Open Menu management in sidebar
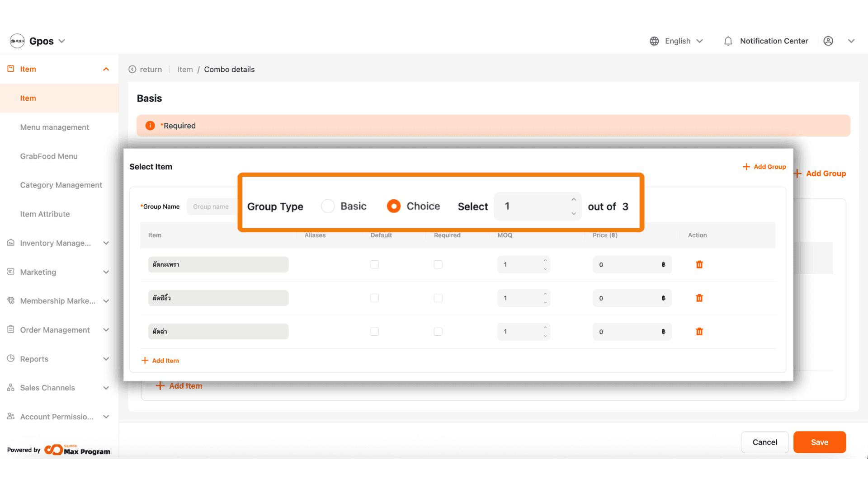This screenshot has width=868, height=488. (55, 127)
